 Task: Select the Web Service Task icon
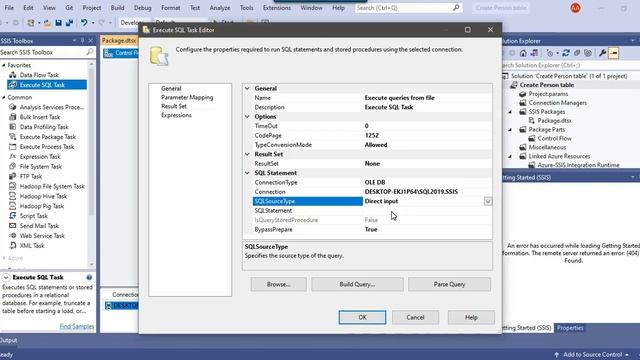click(x=13, y=236)
